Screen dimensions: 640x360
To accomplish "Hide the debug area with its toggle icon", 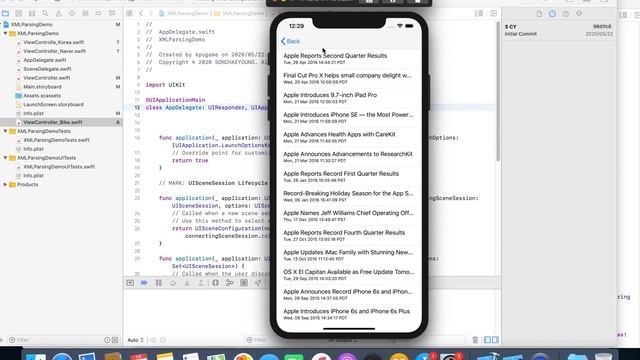I will [130, 282].
